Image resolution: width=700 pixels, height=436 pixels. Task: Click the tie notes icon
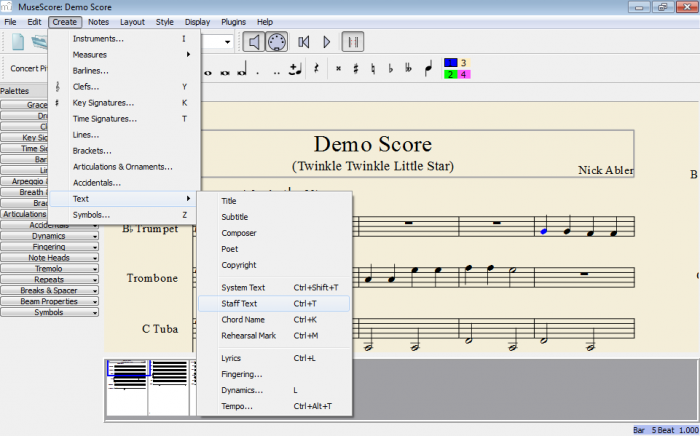296,69
